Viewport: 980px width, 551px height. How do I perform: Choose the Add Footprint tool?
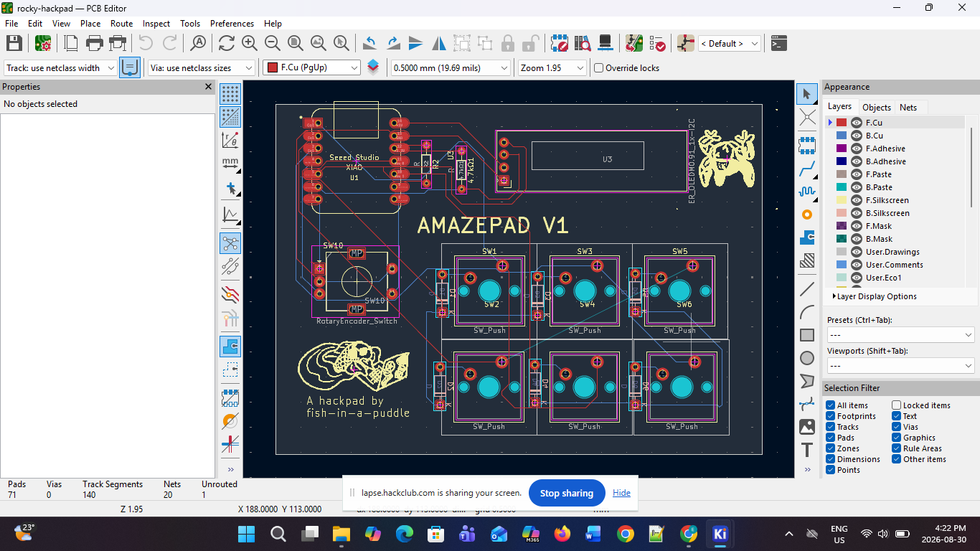coord(807,146)
